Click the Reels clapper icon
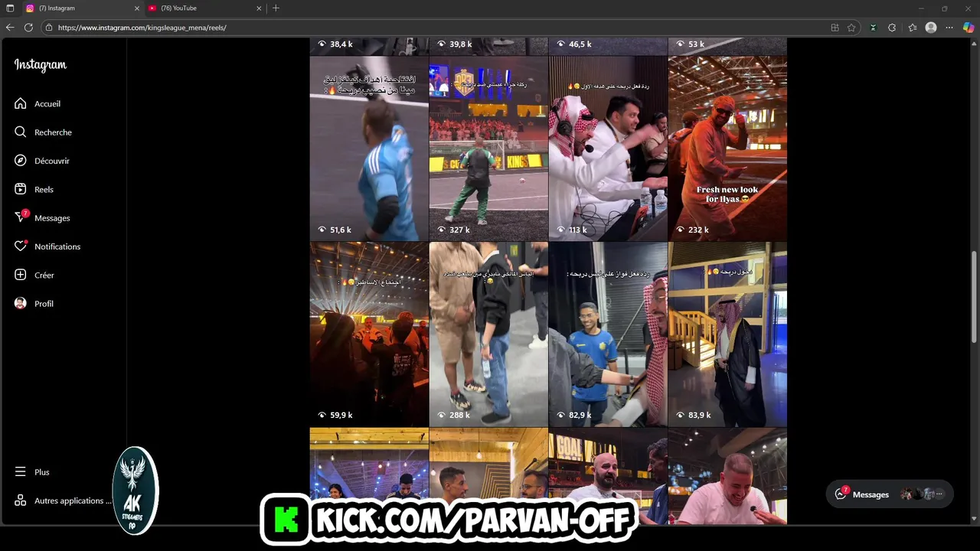Viewport: 980px width, 551px height. 21,189
